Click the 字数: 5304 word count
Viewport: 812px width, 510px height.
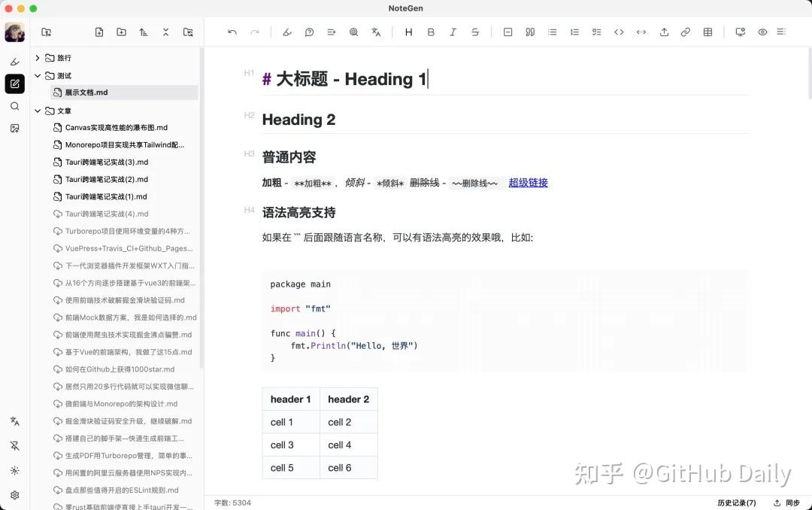pos(232,502)
